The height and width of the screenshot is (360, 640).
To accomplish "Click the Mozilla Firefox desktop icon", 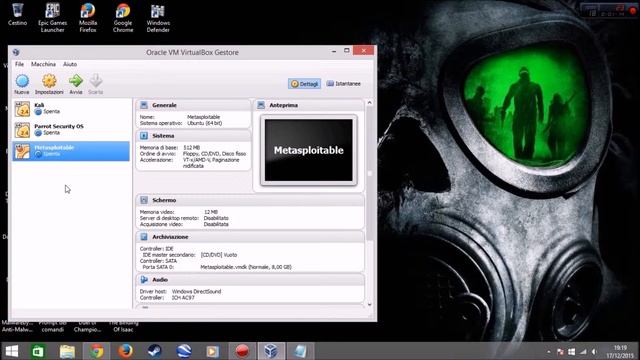I will [88, 18].
